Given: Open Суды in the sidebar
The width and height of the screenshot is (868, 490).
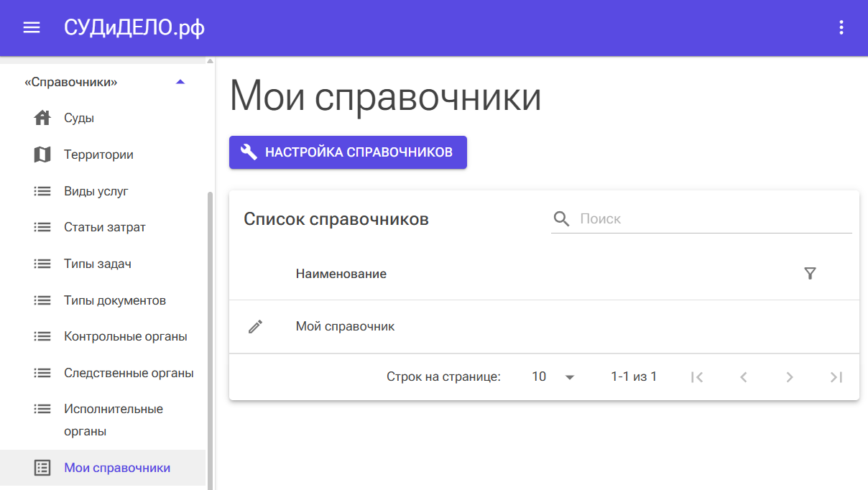Looking at the screenshot, I should coord(79,118).
